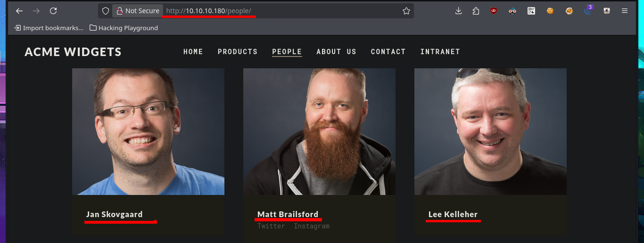Open the QR code extension

531,11
